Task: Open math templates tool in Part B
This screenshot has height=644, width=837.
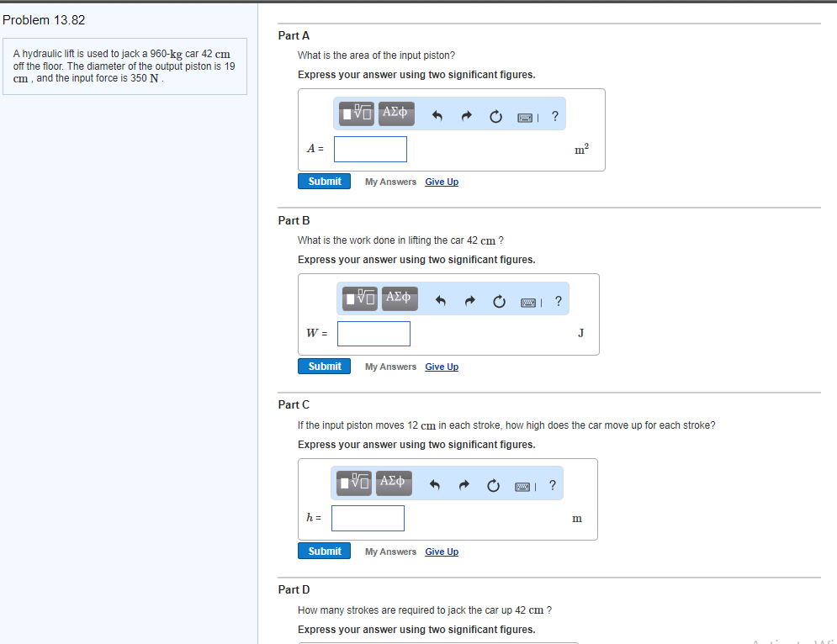Action: tap(360, 298)
